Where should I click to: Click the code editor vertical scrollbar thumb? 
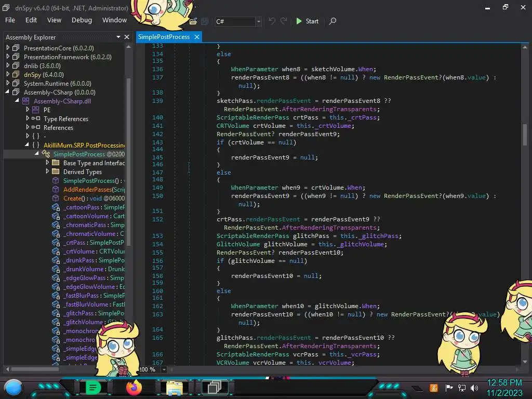525,135
